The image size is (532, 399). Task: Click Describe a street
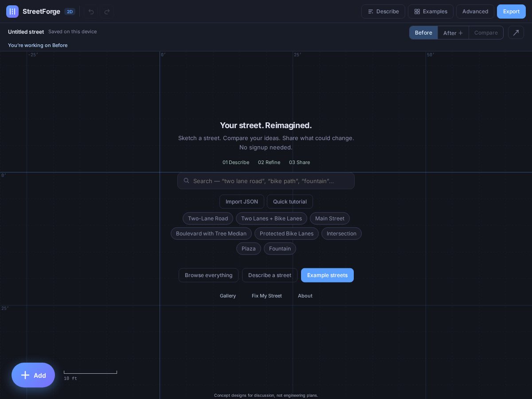tap(270, 275)
